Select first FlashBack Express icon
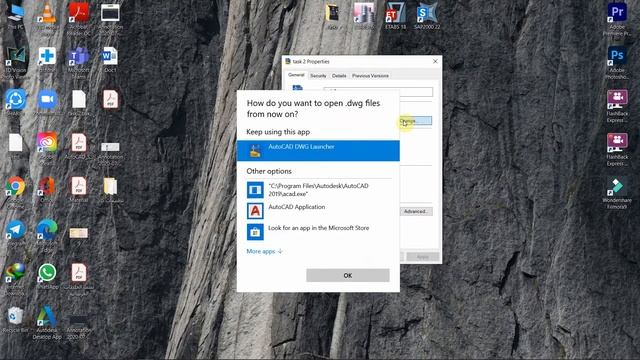The image size is (640, 360). click(617, 106)
